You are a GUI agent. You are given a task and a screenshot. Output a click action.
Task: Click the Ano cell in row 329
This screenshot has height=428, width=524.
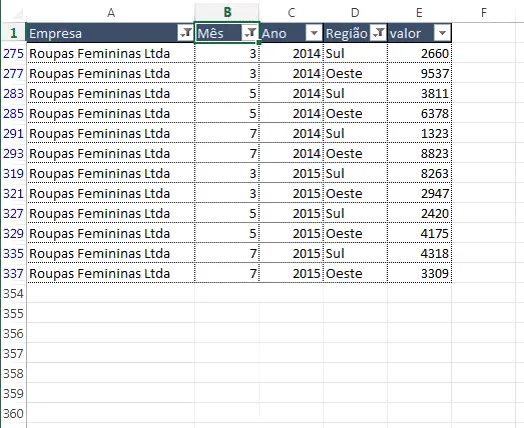pos(291,234)
